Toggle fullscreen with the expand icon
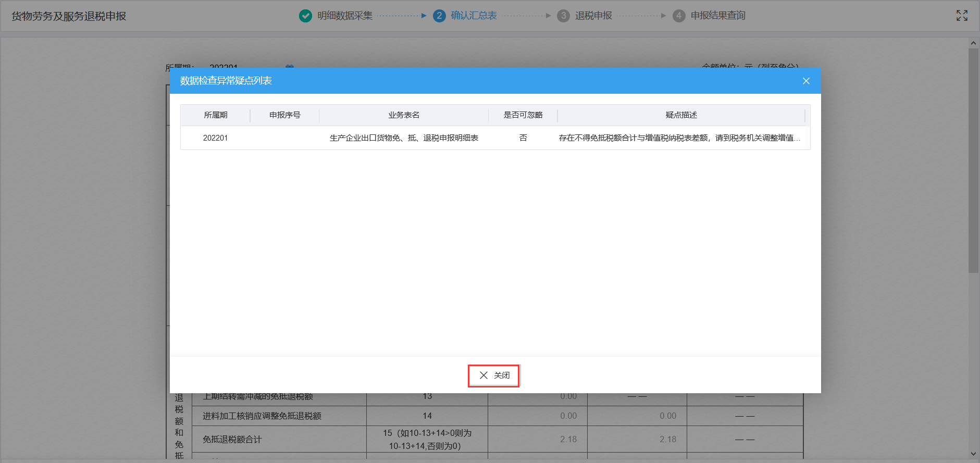Viewport: 980px width, 463px height. click(x=962, y=16)
